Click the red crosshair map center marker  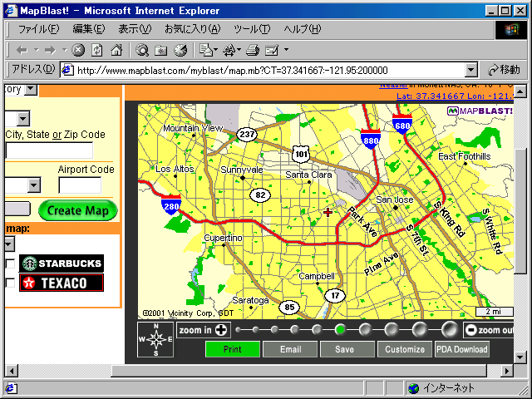coord(328,213)
